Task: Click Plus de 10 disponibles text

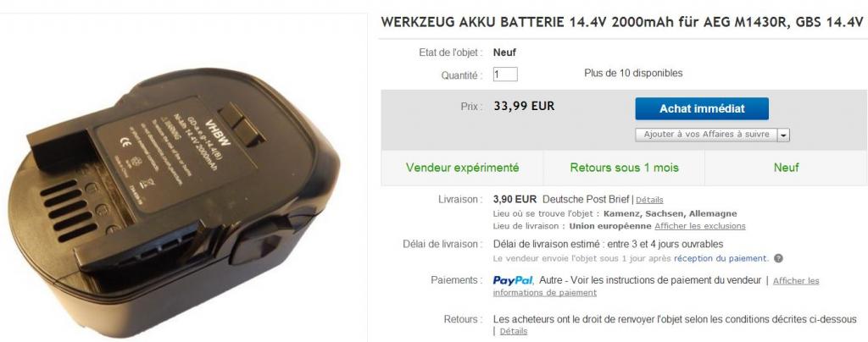Action: tap(633, 73)
